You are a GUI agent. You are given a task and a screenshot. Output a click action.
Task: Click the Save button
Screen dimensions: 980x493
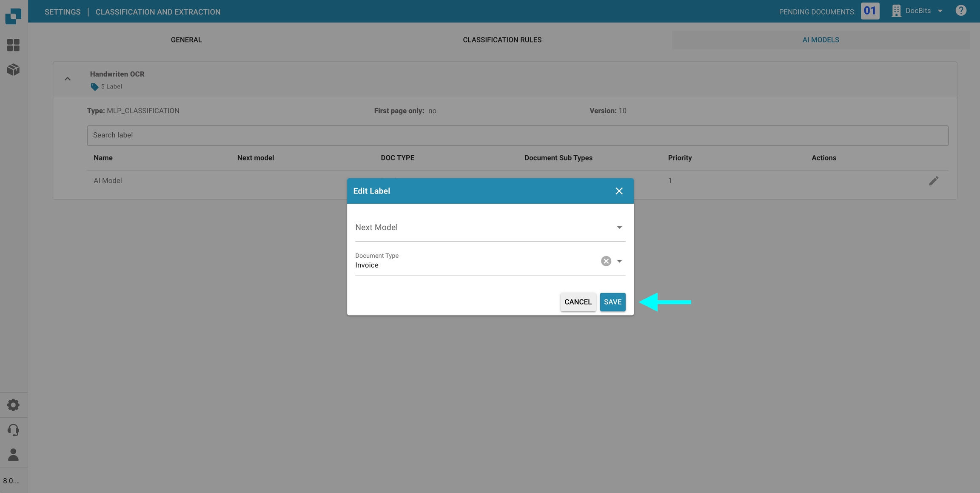coord(612,302)
